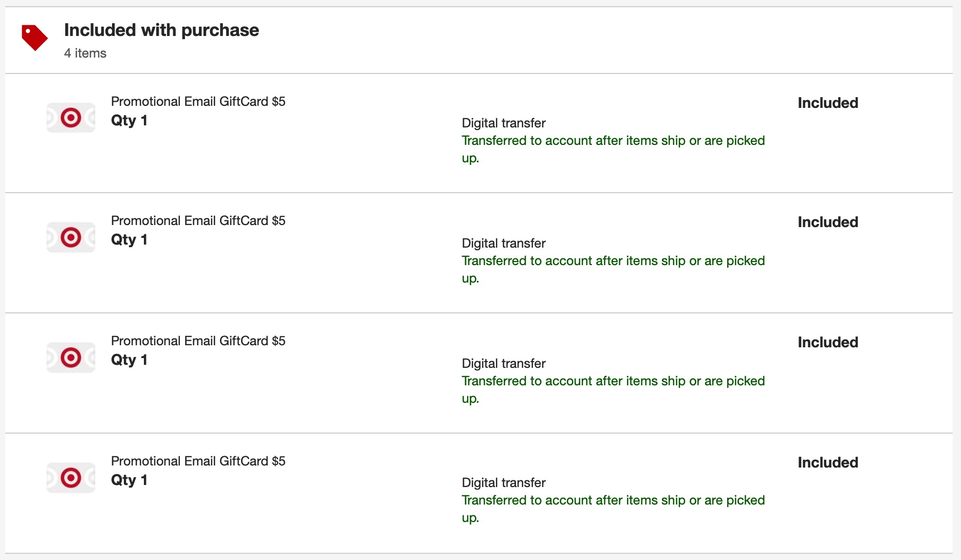The image size is (961, 560).
Task: Select the third Promotional Email GiftCard $5 title
Action: pos(198,341)
